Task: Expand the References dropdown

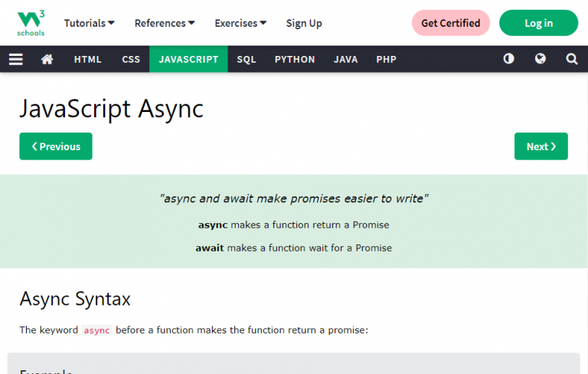Action: [165, 23]
